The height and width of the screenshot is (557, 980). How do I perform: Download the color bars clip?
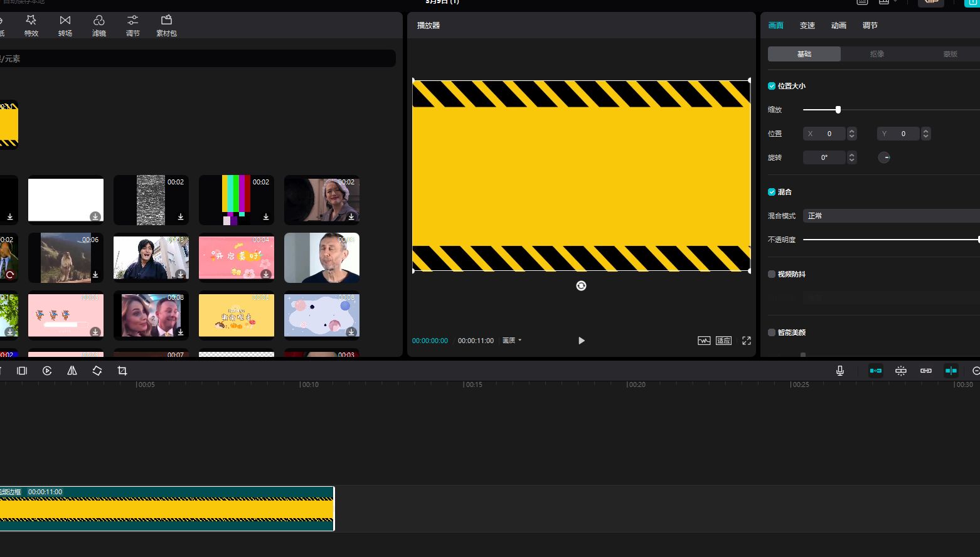266,216
